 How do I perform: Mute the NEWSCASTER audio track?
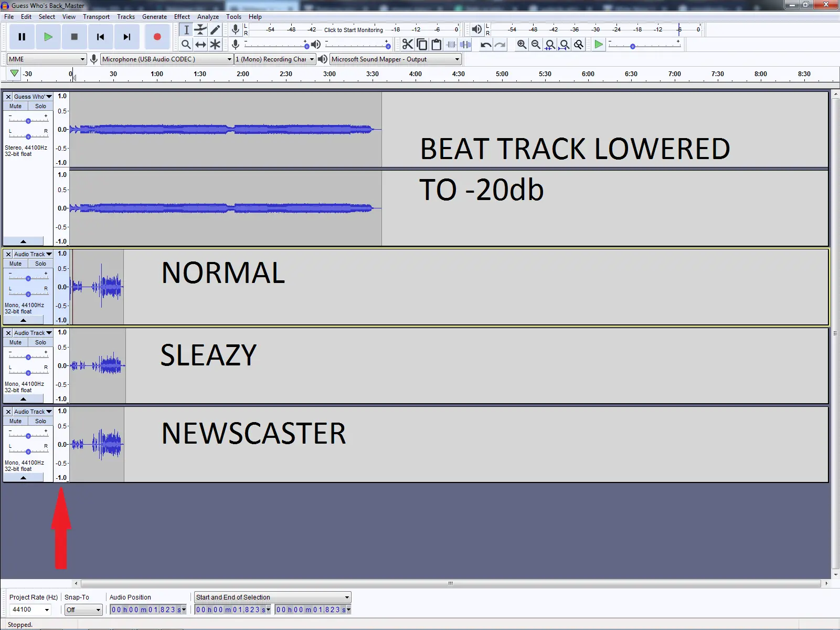(16, 421)
